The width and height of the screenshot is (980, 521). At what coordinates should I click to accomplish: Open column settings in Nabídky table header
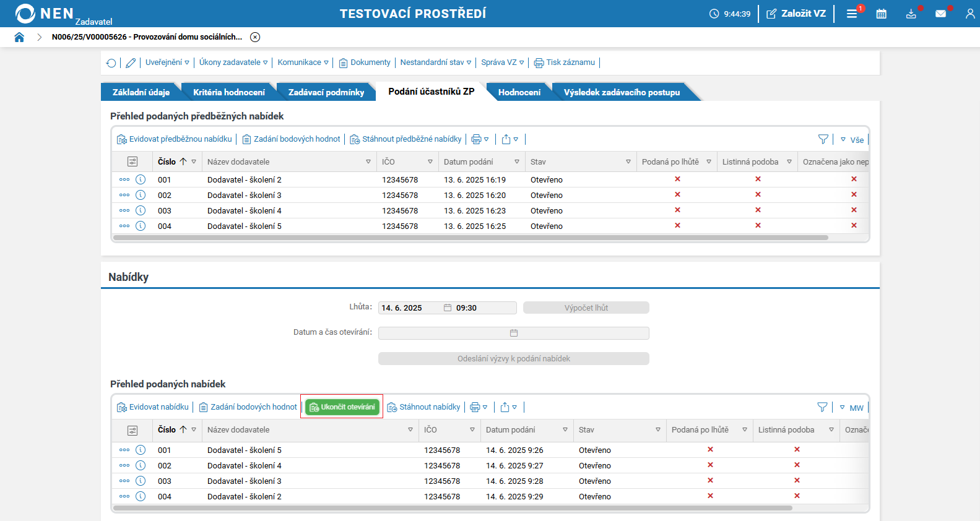point(132,430)
